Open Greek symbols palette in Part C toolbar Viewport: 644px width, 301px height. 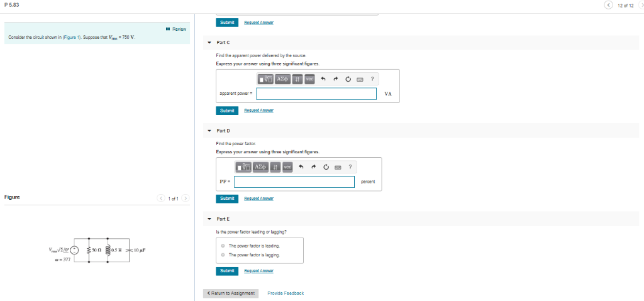(x=282, y=79)
